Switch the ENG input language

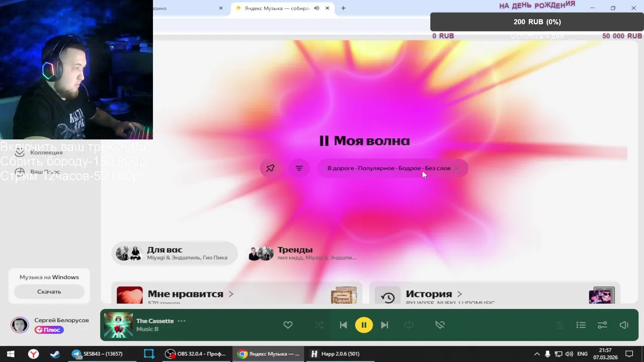(583, 354)
